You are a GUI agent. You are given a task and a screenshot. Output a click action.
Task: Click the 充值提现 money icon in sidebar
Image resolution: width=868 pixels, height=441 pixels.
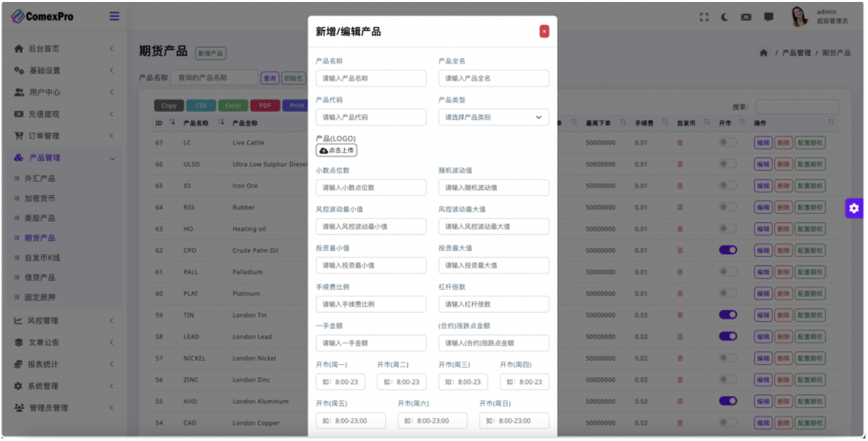19,114
